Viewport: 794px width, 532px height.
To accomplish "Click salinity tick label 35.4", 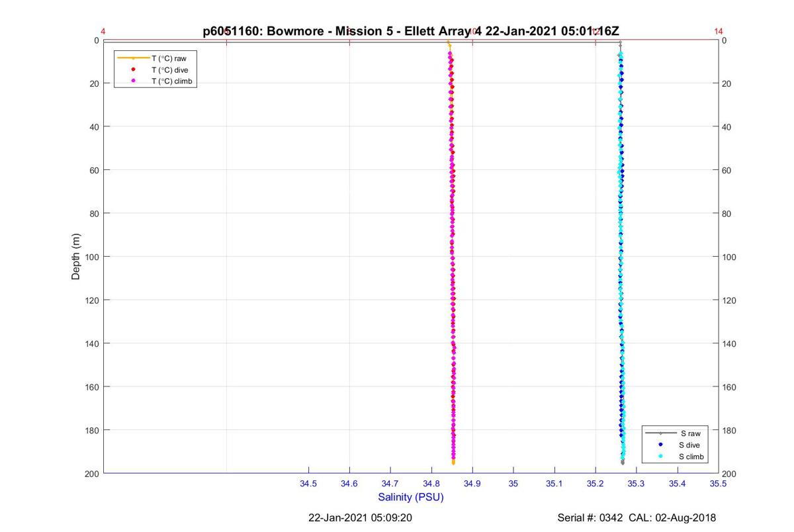I will [x=678, y=484].
